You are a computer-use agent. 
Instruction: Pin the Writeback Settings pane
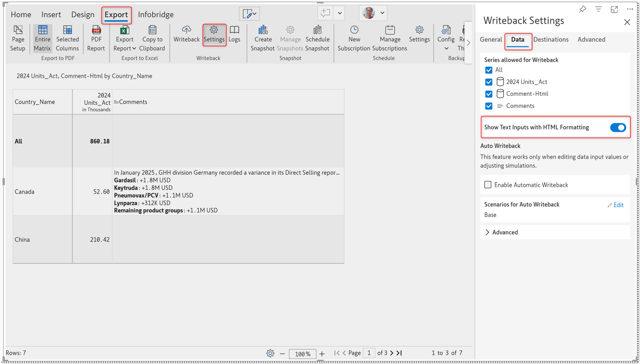click(x=582, y=9)
